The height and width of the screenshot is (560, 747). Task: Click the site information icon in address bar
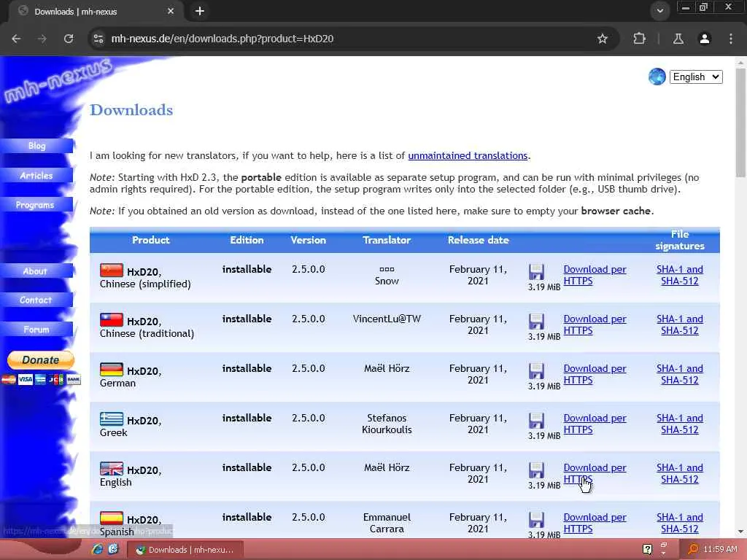pos(98,39)
